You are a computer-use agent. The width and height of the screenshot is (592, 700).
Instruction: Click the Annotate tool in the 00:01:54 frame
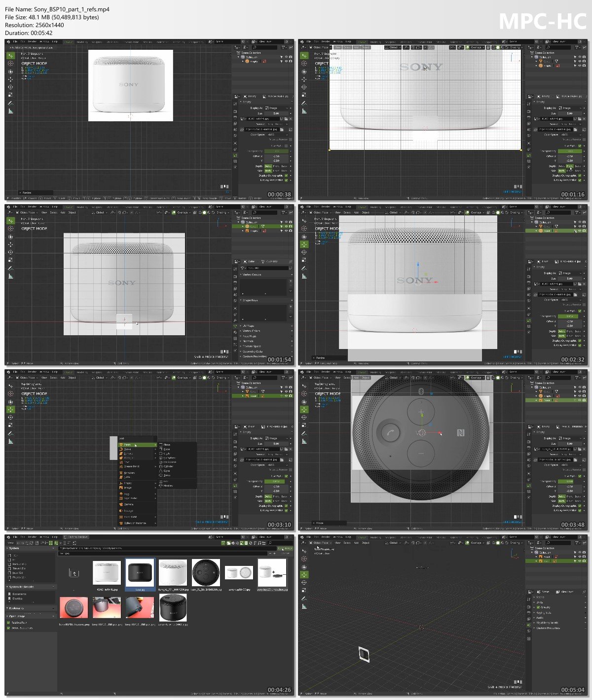(10, 269)
